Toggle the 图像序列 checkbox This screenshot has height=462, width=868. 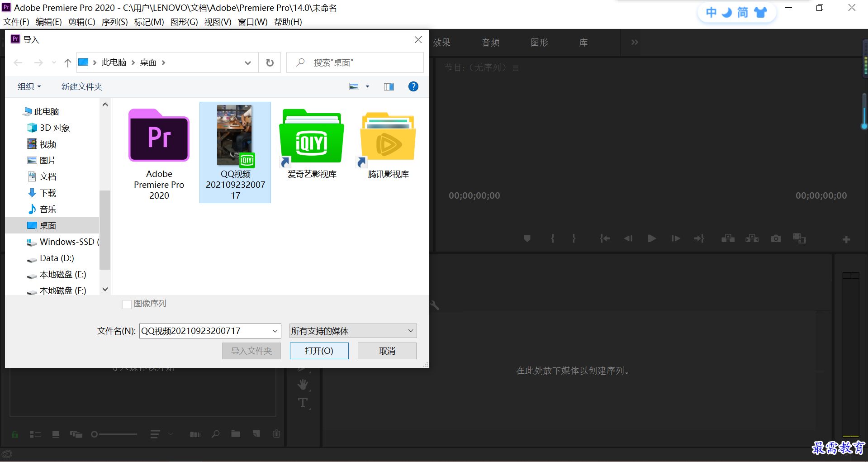127,305
